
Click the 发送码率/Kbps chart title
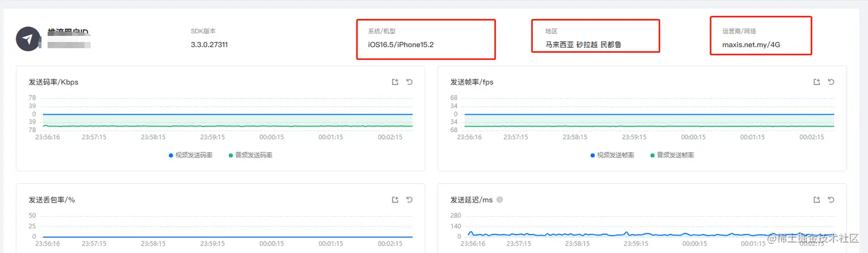[x=53, y=82]
